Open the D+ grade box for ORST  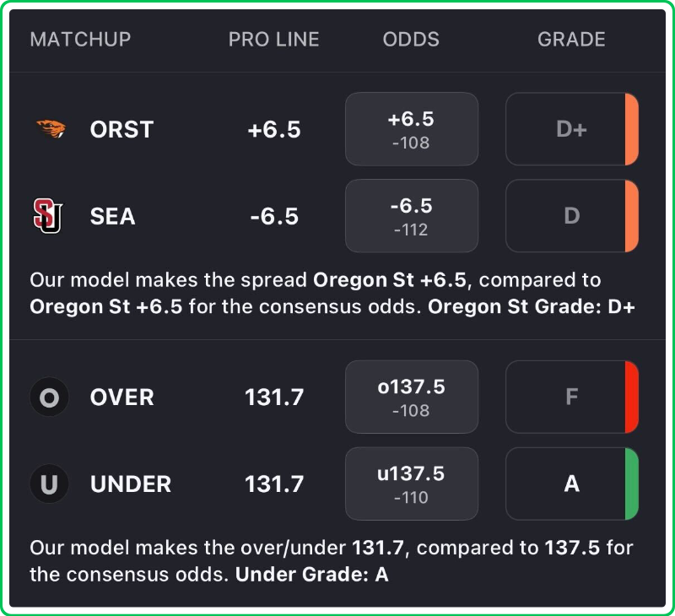click(570, 129)
